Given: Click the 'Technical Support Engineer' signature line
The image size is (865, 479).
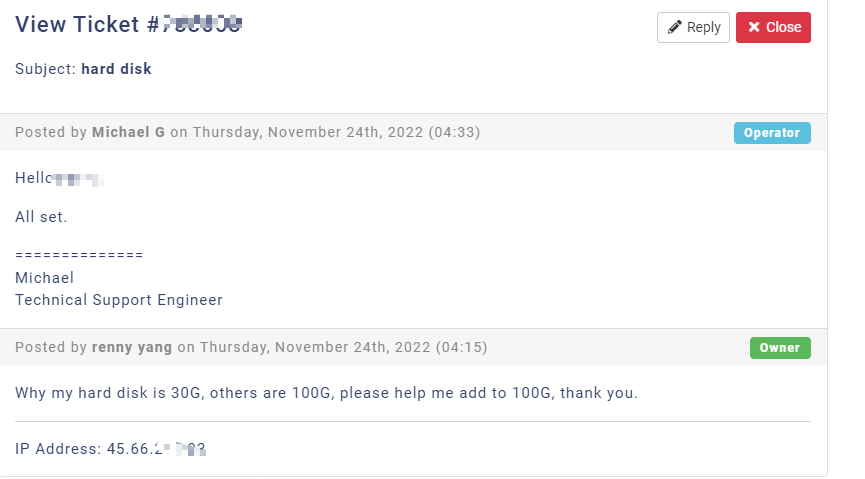Looking at the screenshot, I should [119, 300].
